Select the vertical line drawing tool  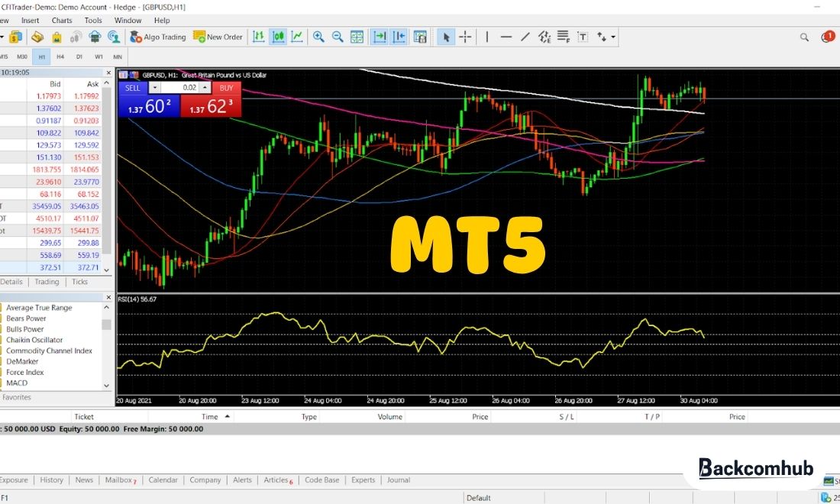(487, 37)
